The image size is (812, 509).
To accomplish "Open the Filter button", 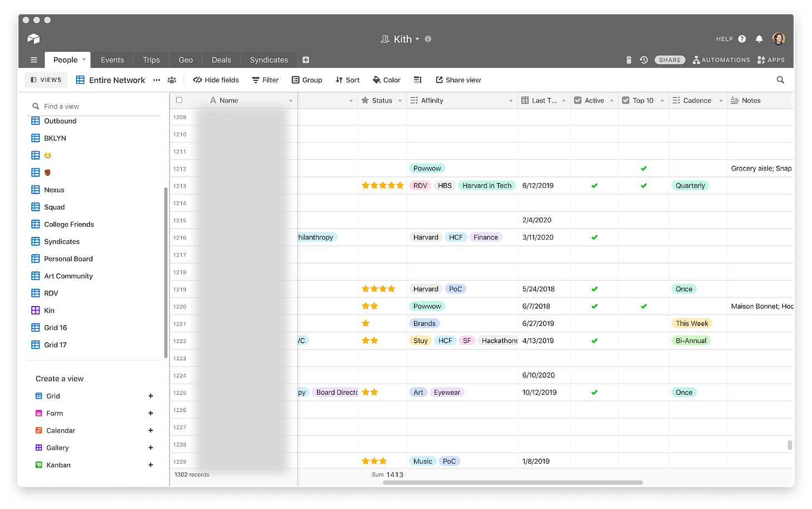I will pyautogui.click(x=265, y=80).
